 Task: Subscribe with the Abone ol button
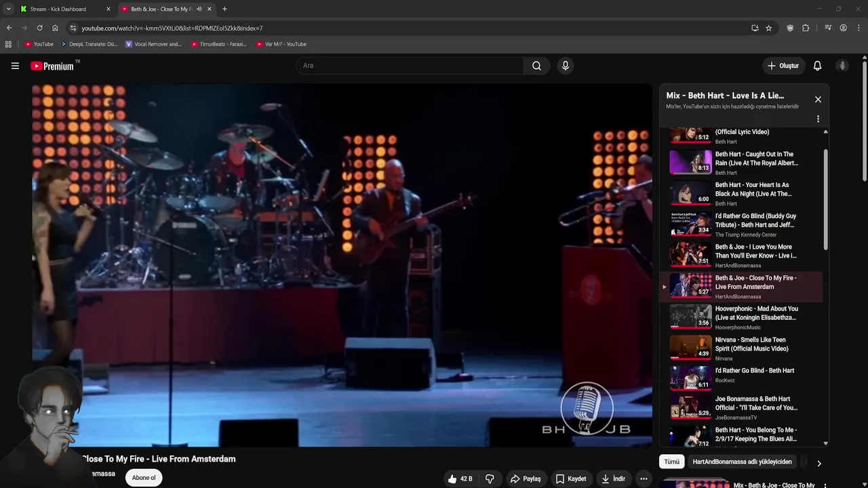click(144, 478)
